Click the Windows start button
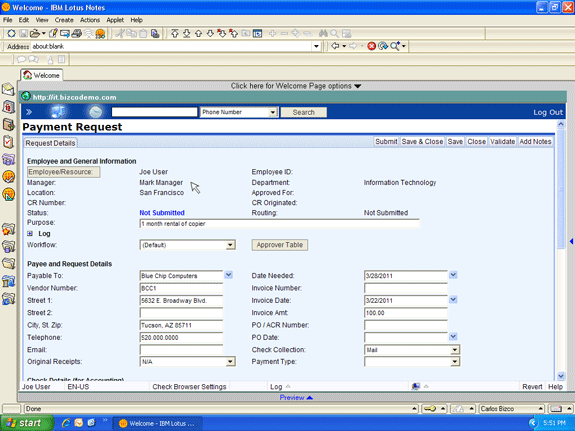This screenshot has width=575, height=431. tap(27, 423)
